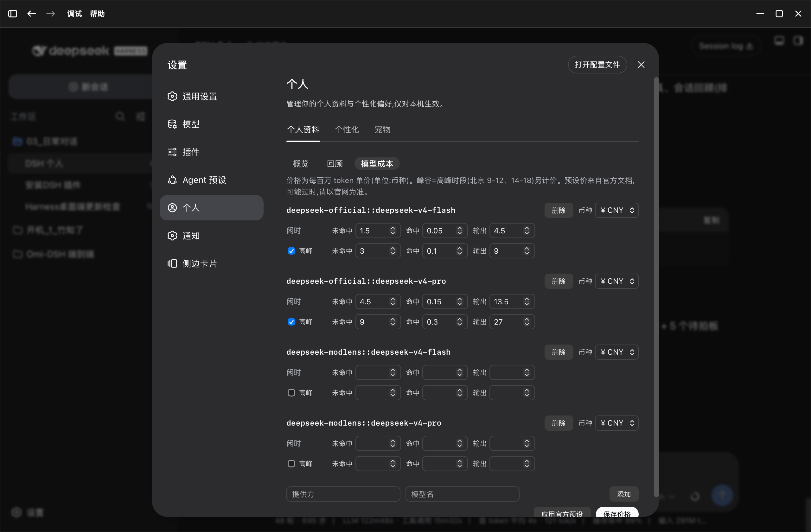
Task: Click stepper arrows of v4-flash peak 输出 9 field
Action: point(527,251)
